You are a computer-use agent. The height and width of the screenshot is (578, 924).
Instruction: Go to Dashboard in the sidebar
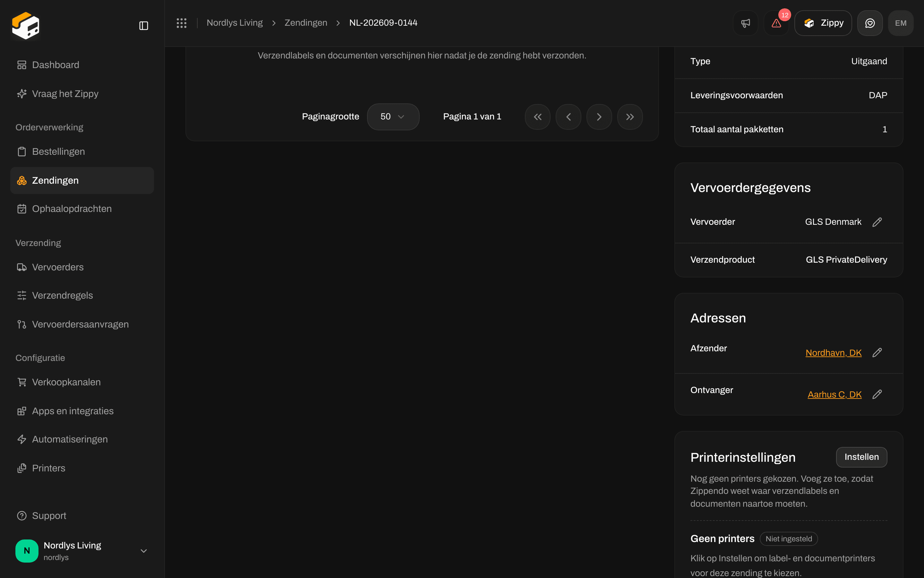82,65
